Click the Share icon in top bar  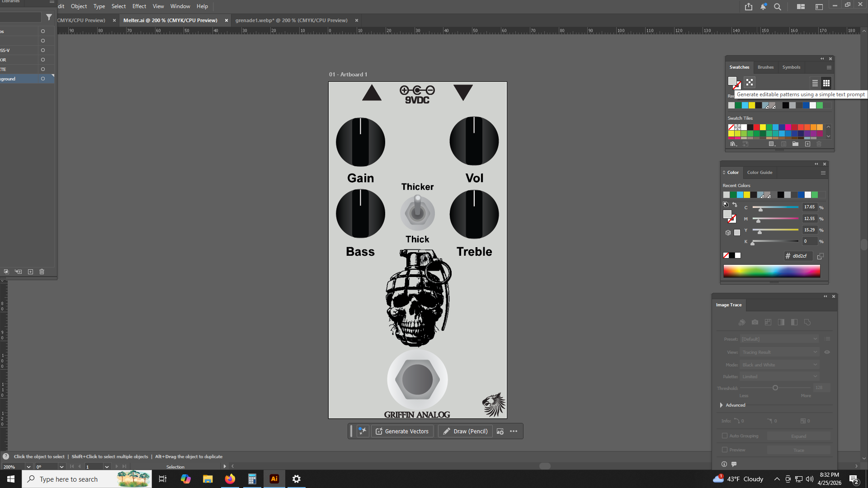(x=749, y=7)
